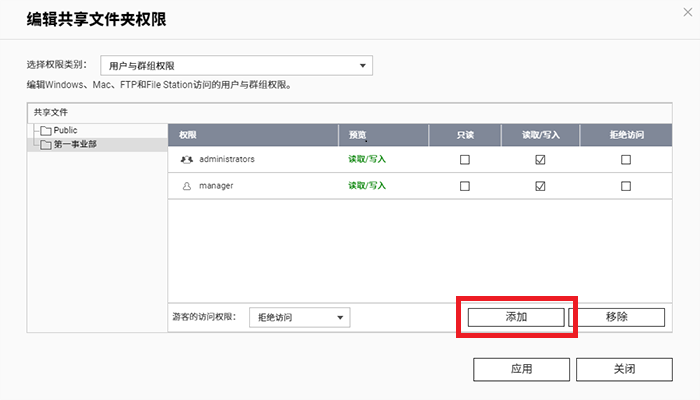Viewport: 700px width, 400px height.
Task: Click the manager user icon
Action: 187,186
